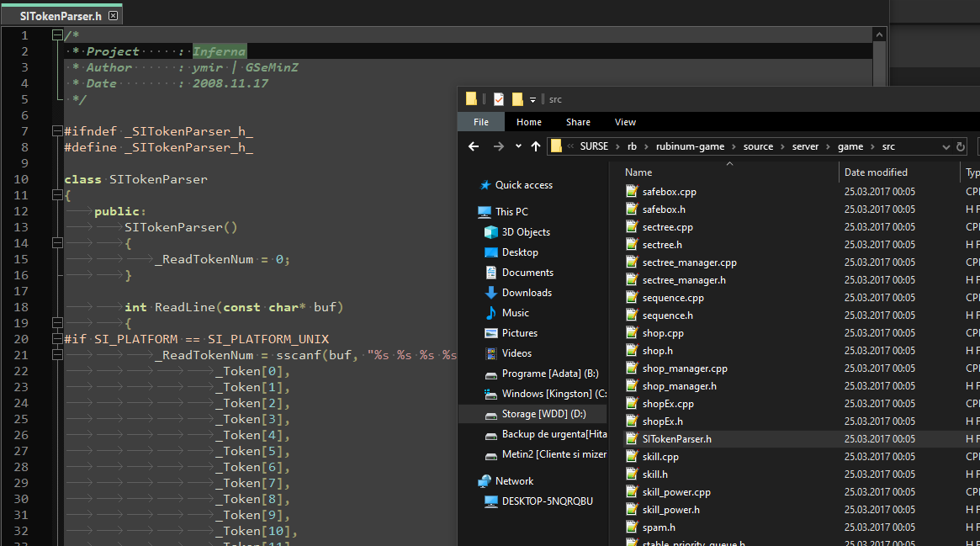Expand the address bar history dropdown
Screen dimensions: 980x546
(x=946, y=147)
